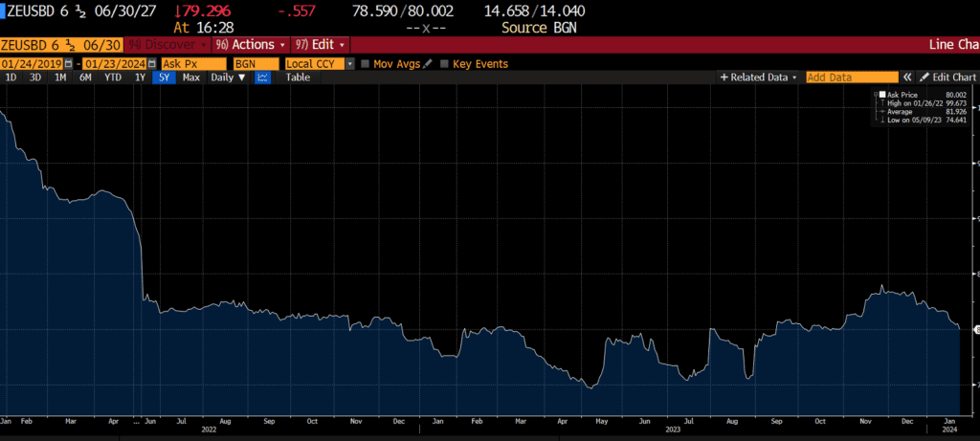
Task: Open the Actions dropdown menu
Action: pyautogui.click(x=253, y=45)
